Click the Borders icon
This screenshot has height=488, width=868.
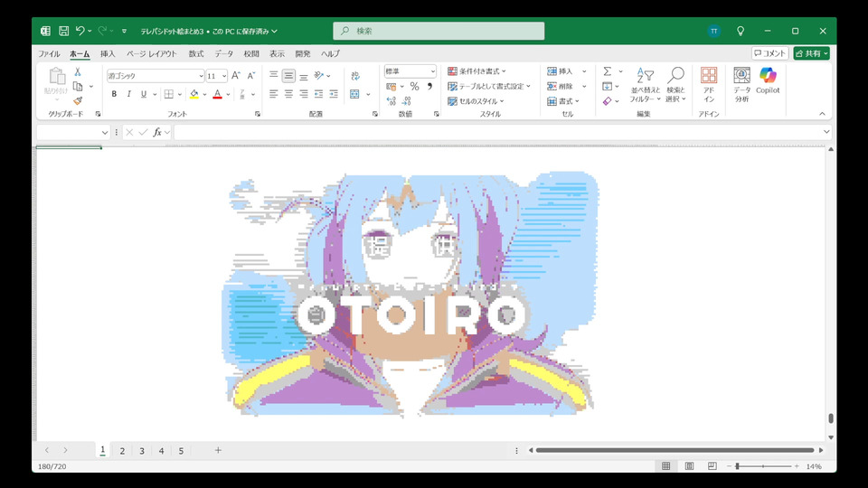pos(169,94)
